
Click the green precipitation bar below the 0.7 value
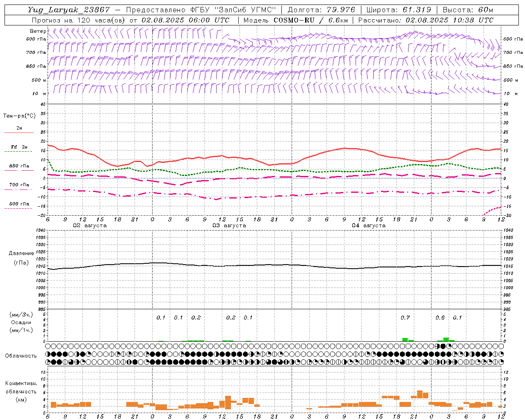pyautogui.click(x=405, y=340)
